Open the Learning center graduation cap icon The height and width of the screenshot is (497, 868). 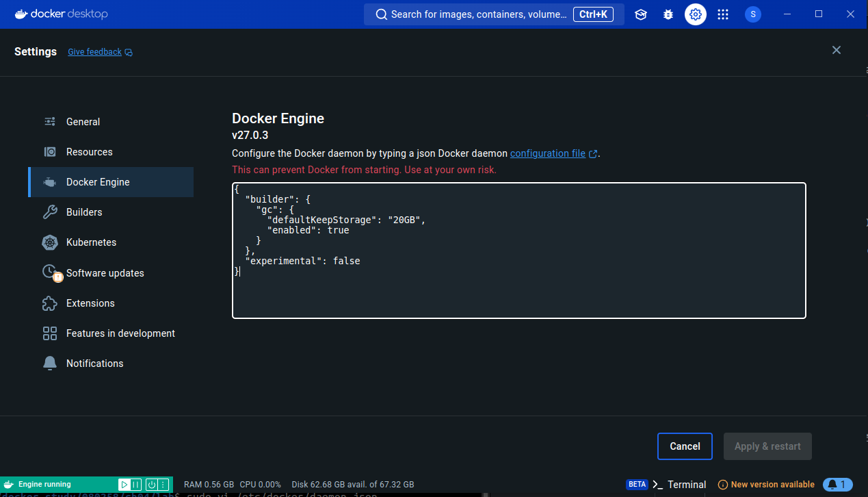(641, 14)
